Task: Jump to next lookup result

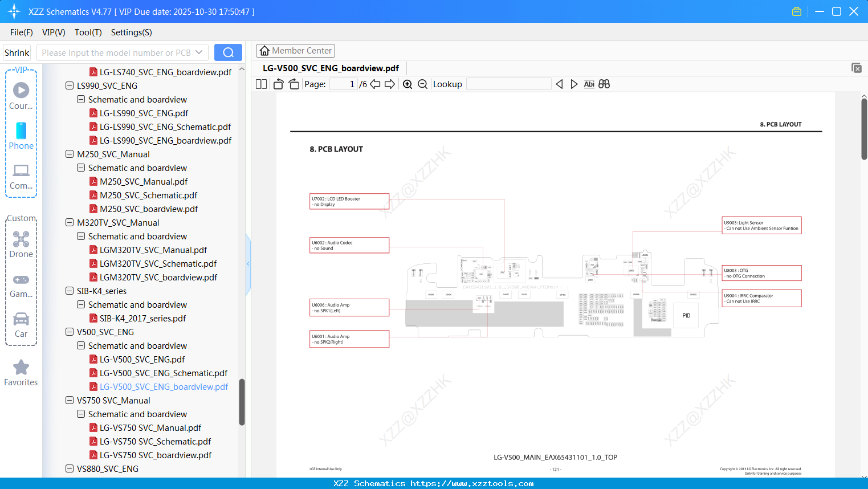Action: pyautogui.click(x=574, y=84)
